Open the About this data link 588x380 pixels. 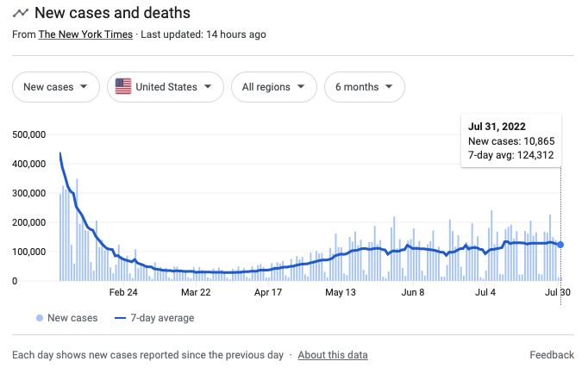pyautogui.click(x=333, y=355)
